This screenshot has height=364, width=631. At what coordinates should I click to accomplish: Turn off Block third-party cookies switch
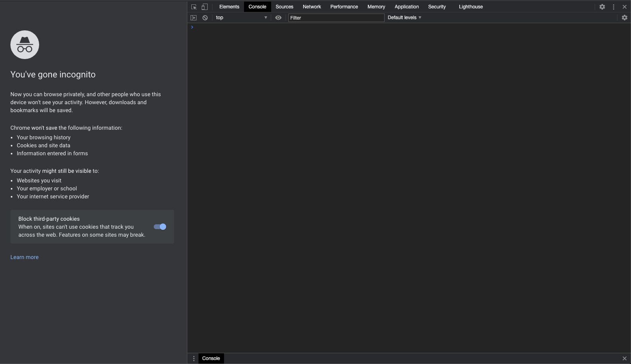click(x=160, y=227)
